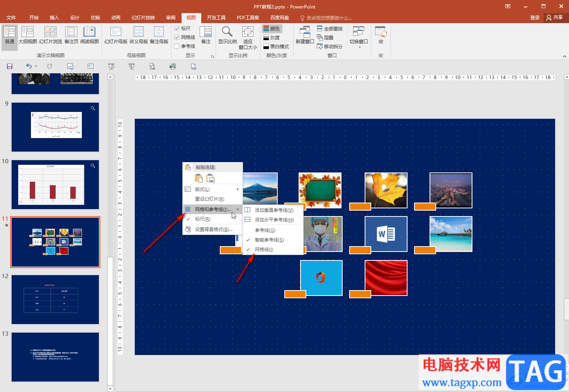569x392 pixels.
Task: Click the paste as Picture icon
Action: pyautogui.click(x=211, y=178)
